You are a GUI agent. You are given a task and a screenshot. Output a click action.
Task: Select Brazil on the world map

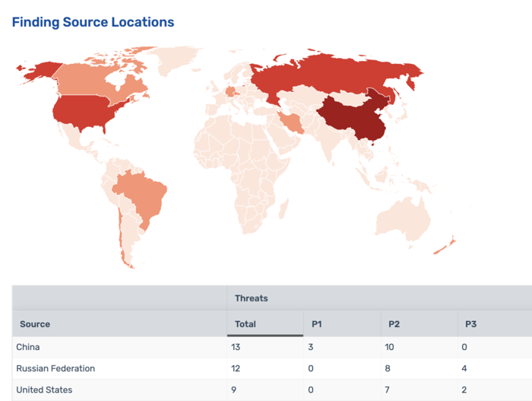pos(144,196)
